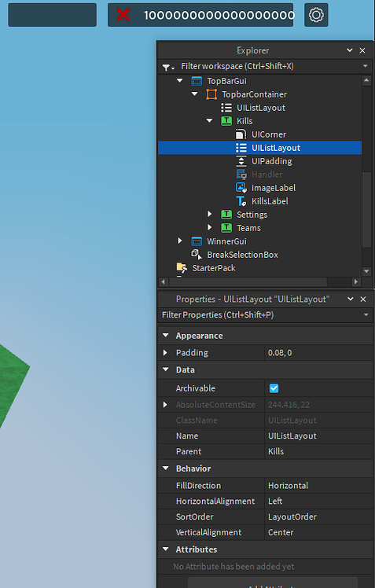The image size is (375, 588).
Task: Click the Parent property value Kills
Action: [318, 451]
